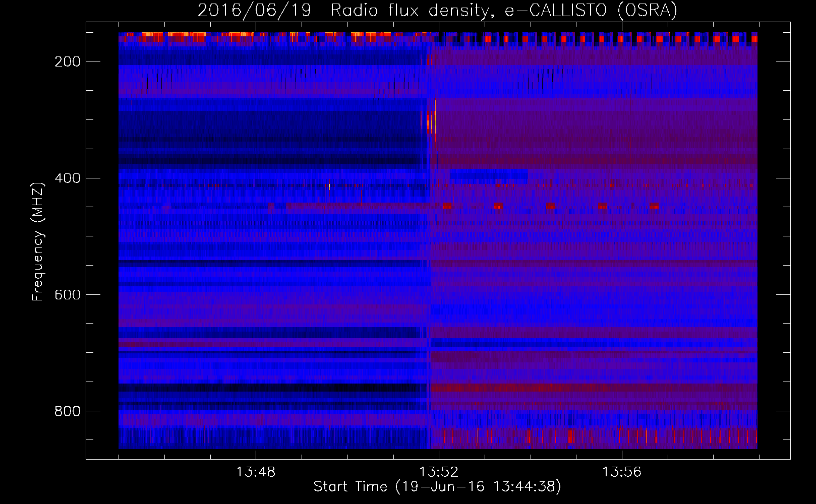Select the Frequency (MHZ) axis label
The width and height of the screenshot is (816, 504).
pos(38,241)
